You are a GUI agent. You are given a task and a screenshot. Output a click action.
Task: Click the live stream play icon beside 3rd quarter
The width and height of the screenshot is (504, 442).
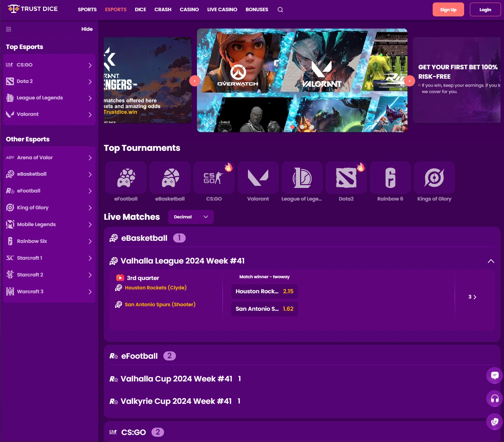[x=120, y=278]
